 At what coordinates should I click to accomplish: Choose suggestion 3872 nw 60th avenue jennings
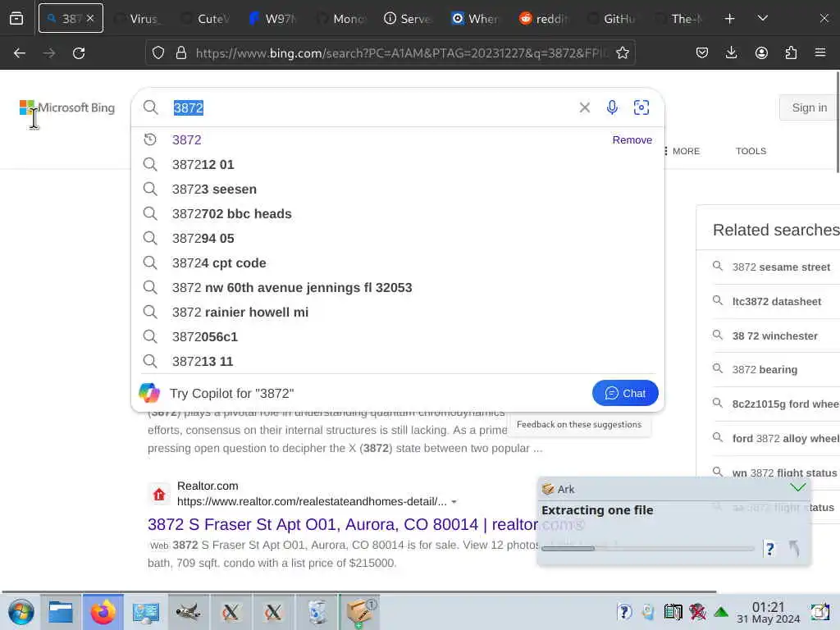coord(398,288)
